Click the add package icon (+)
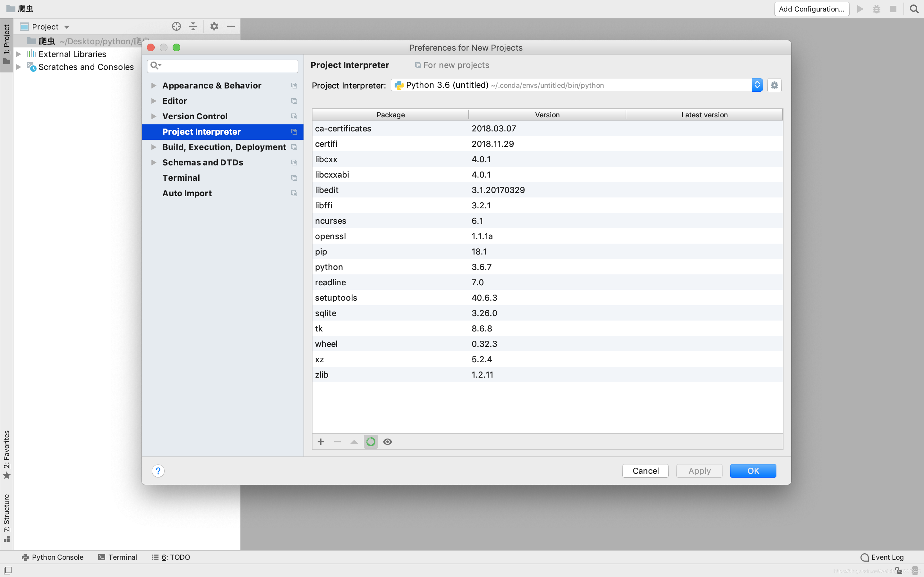The image size is (924, 577). tap(321, 441)
